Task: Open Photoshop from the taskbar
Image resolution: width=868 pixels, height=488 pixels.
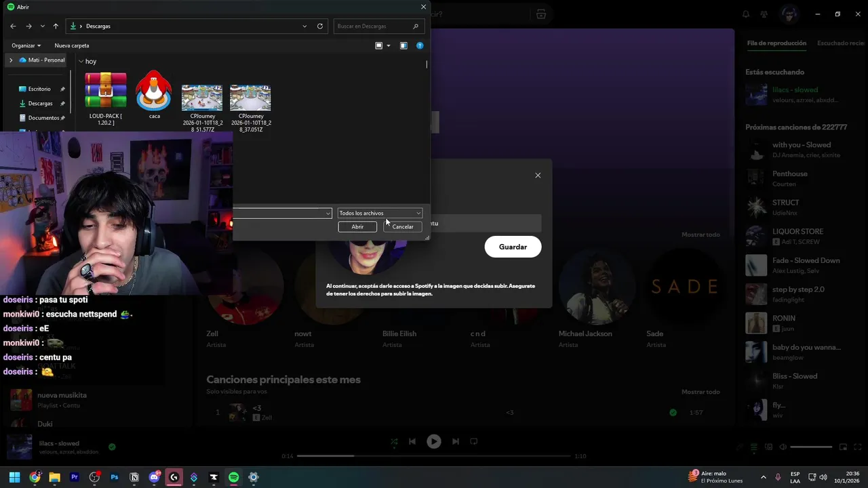Action: (115, 477)
